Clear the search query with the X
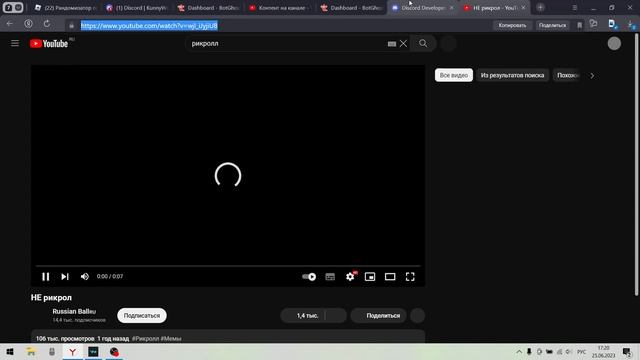640x360 pixels. coord(403,43)
